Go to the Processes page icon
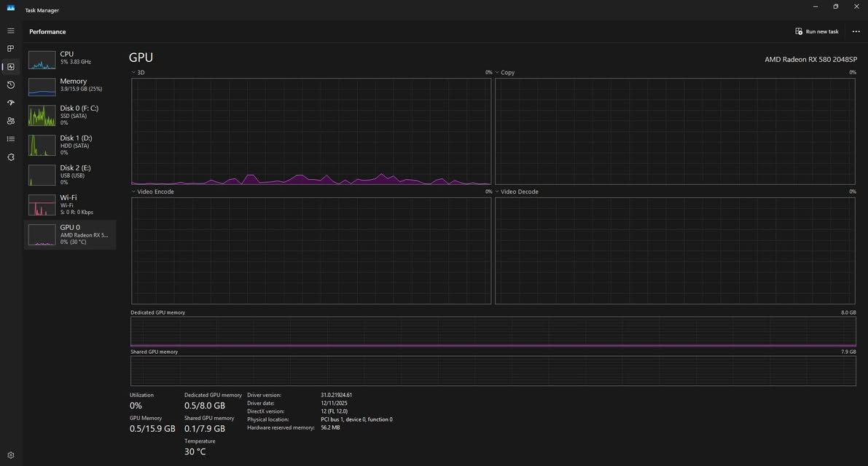868x466 pixels. [x=11, y=49]
